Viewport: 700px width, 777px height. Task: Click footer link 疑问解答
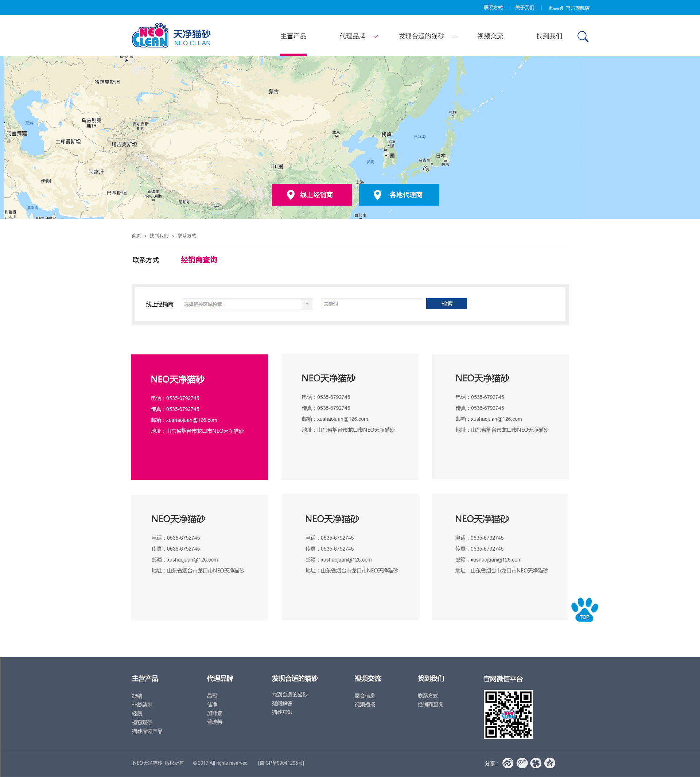282,704
